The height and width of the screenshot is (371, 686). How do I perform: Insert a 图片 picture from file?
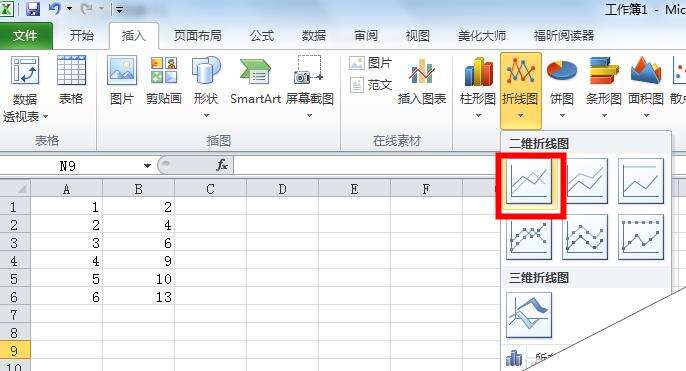pyautogui.click(x=122, y=80)
